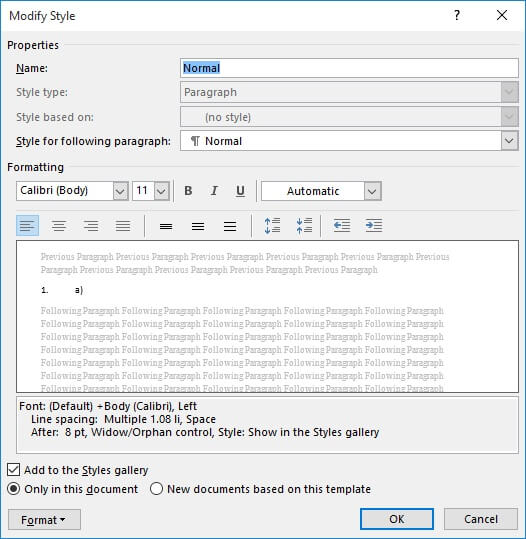Viewport: 526px width, 539px height.
Task: Open the Format menu button
Action: click(x=44, y=520)
